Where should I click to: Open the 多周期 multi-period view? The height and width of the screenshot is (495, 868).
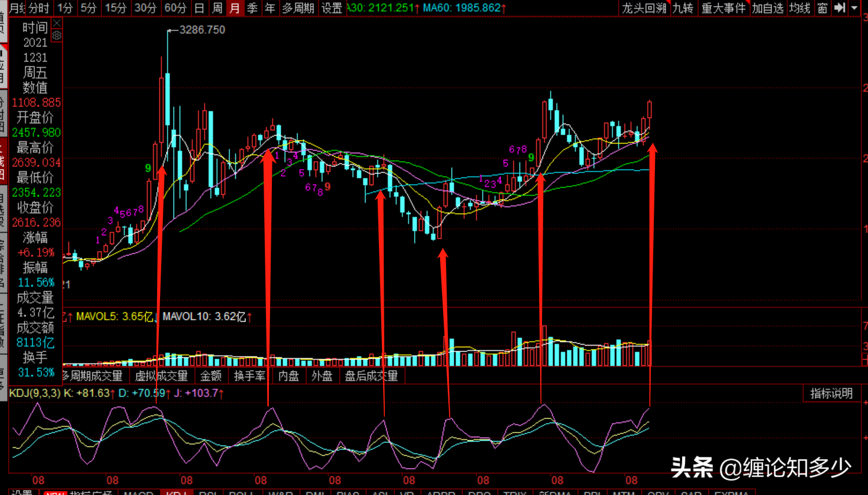point(298,8)
